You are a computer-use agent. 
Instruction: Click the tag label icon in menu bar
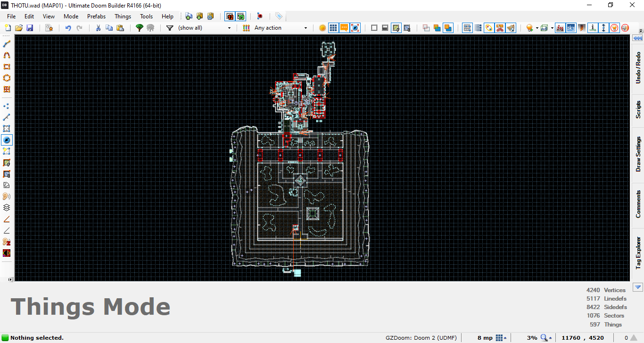click(279, 16)
